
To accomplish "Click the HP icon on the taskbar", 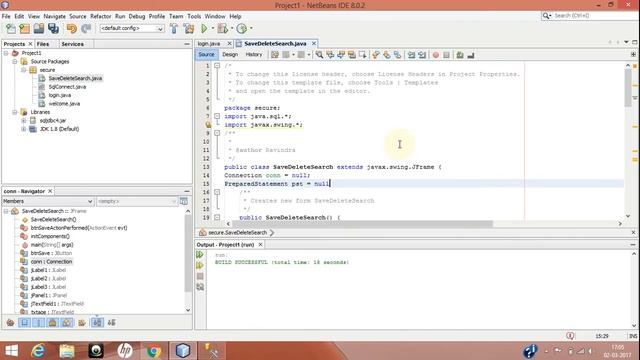I will tap(125, 351).
